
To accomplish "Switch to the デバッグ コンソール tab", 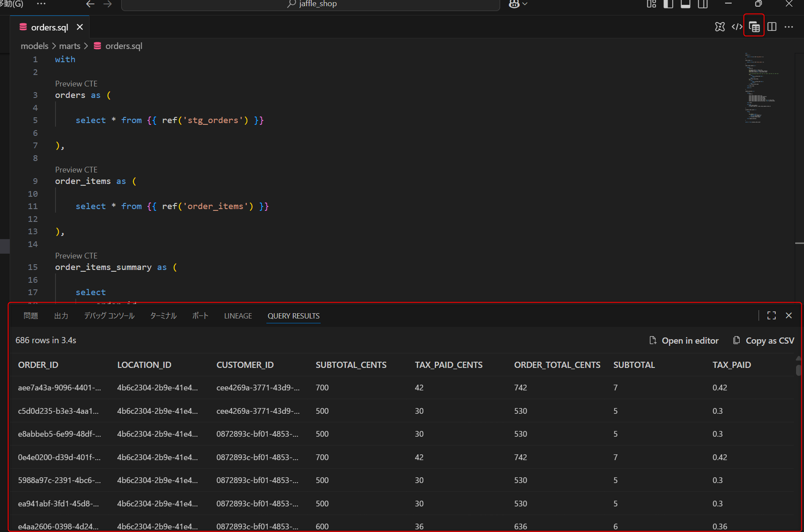I will pos(109,316).
